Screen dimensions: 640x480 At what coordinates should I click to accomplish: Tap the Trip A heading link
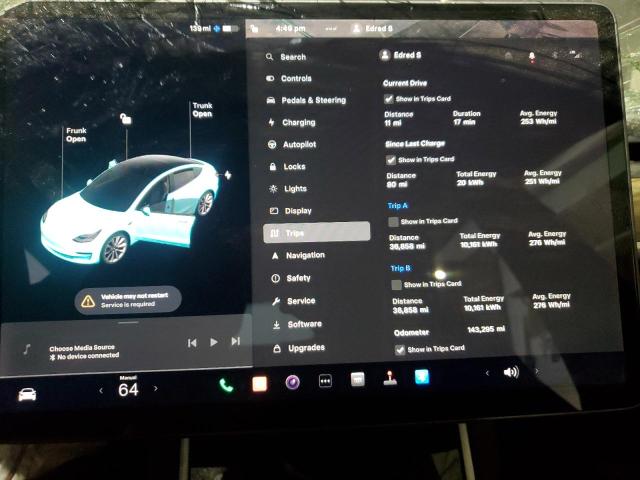point(398,206)
